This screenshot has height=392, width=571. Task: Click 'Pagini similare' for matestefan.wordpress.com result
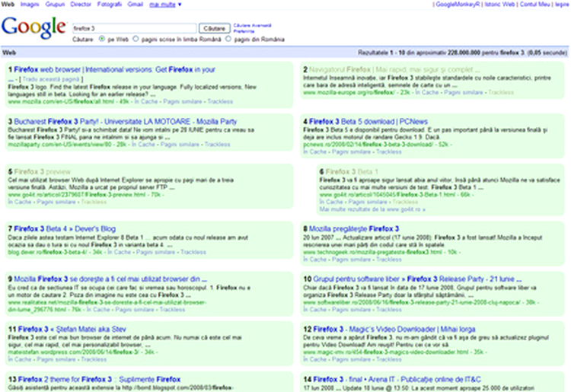[x=56, y=359]
